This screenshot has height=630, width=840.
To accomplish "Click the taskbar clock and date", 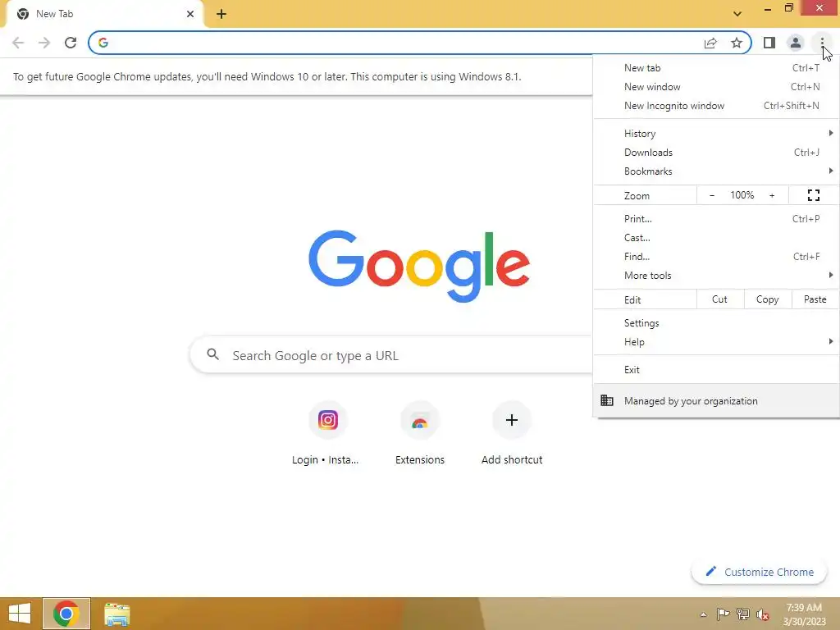I will point(804,614).
